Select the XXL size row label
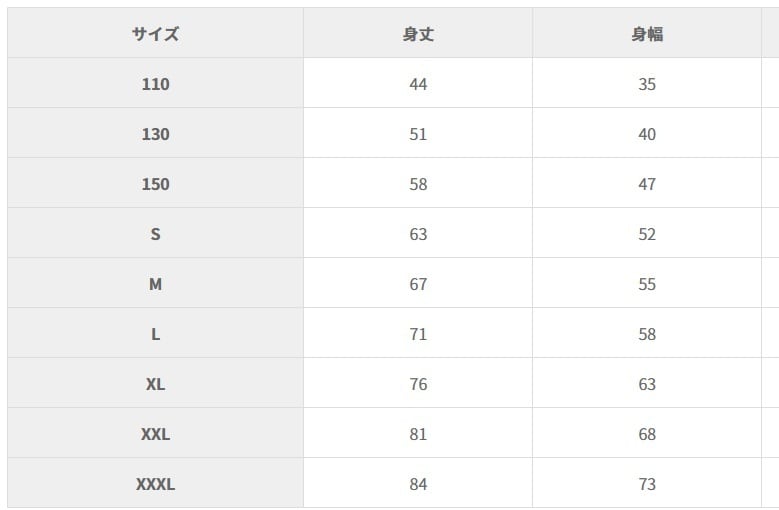779x510 pixels. 155,434
